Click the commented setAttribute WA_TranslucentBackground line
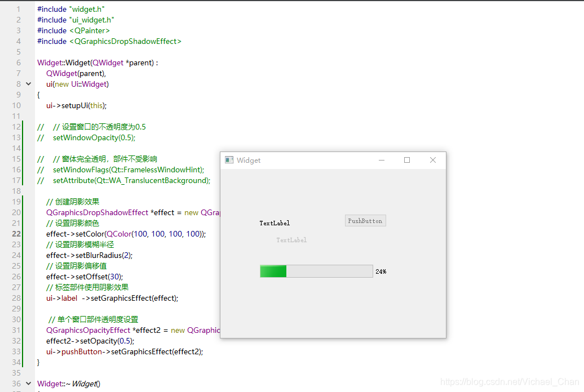This screenshot has height=392, width=584. point(123,181)
